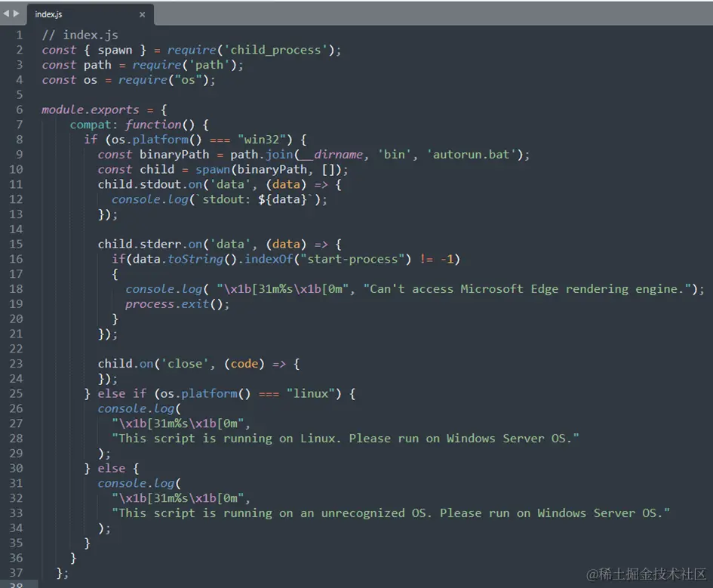Viewport: 713px width, 588px height.
Task: Click the escape-code string on line 27
Action: tap(178, 423)
